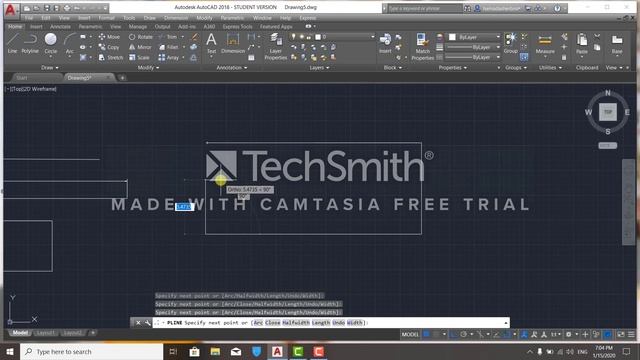
Task: Toggle polar tracking in status bar
Action: click(464, 334)
